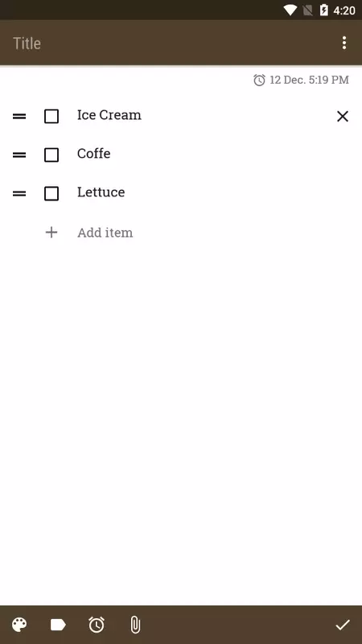Image resolution: width=362 pixels, height=644 pixels.
Task: Click the plus icon to add item
Action: (x=51, y=233)
